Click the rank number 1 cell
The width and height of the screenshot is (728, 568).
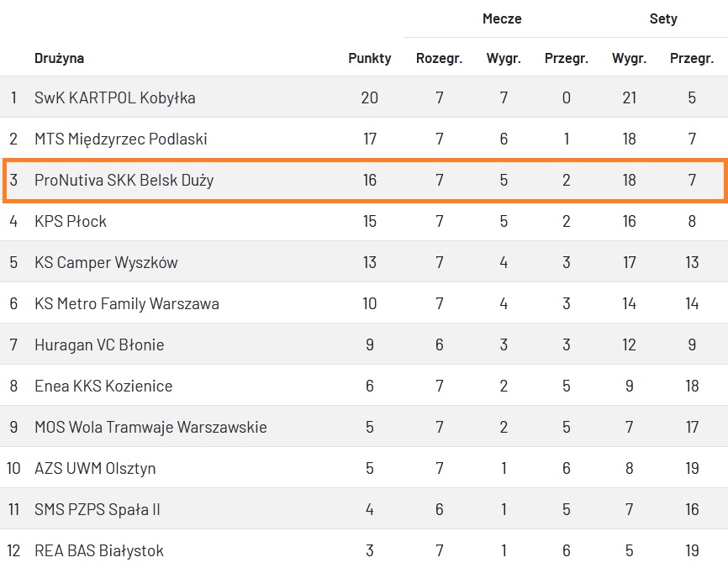click(13, 97)
